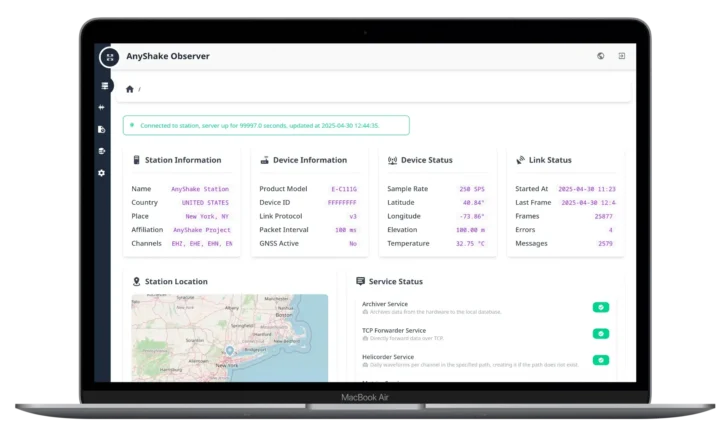The image size is (720, 430).
Task: Click the Affiliation label
Action: (147, 230)
